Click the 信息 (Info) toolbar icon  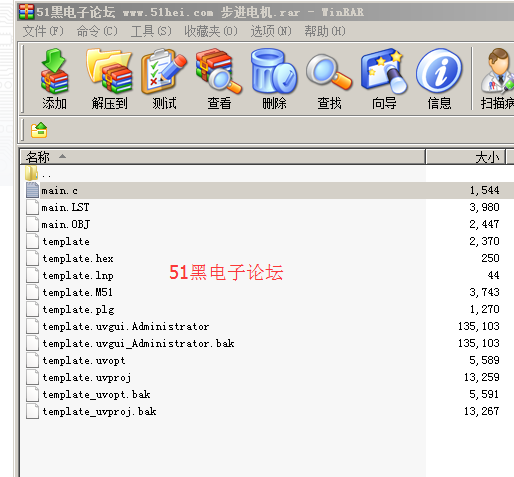pos(439,71)
